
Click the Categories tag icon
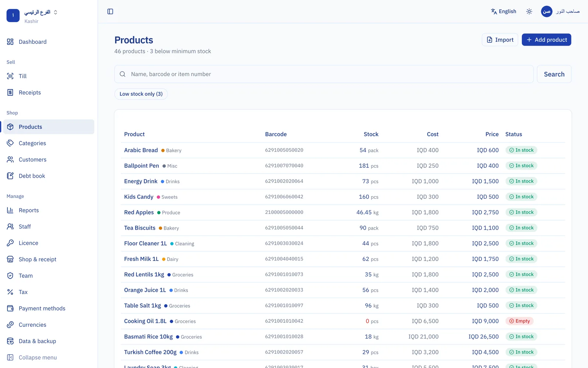10,143
